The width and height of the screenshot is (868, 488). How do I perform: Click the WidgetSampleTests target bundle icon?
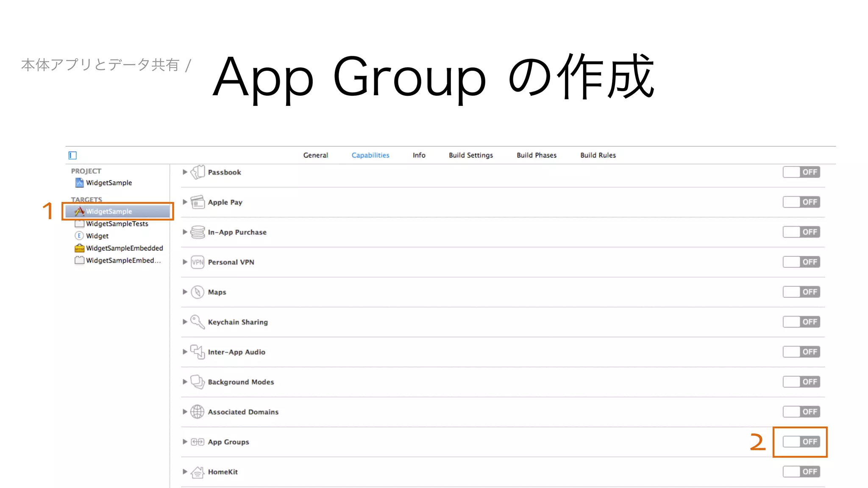pos(79,224)
